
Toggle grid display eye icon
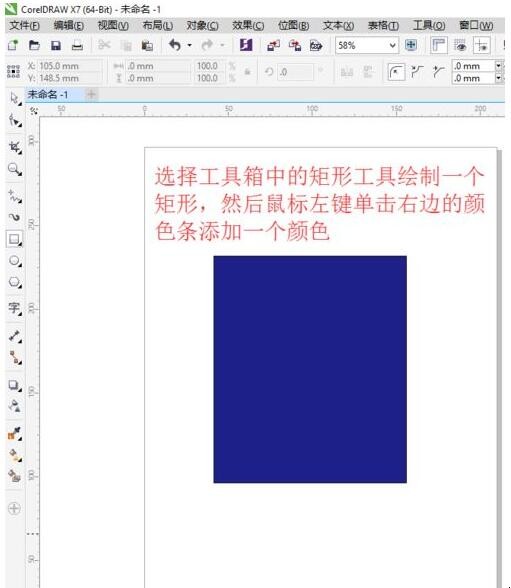click(x=460, y=46)
